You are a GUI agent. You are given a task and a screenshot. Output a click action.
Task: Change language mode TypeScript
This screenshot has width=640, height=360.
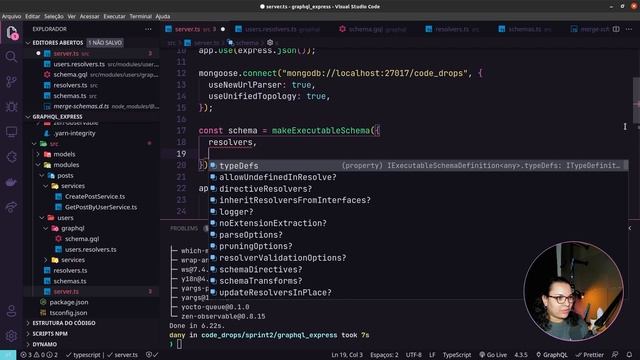[457, 355]
